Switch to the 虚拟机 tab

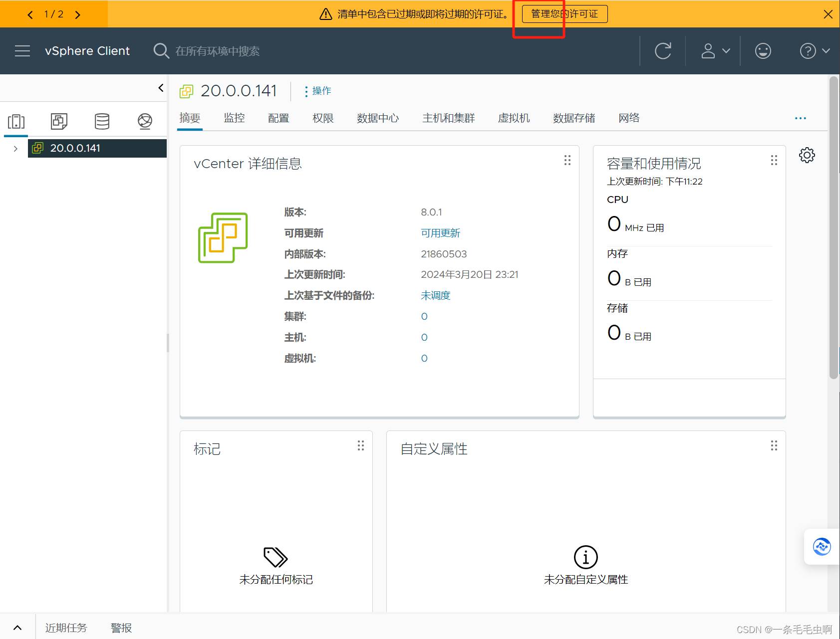click(x=514, y=118)
